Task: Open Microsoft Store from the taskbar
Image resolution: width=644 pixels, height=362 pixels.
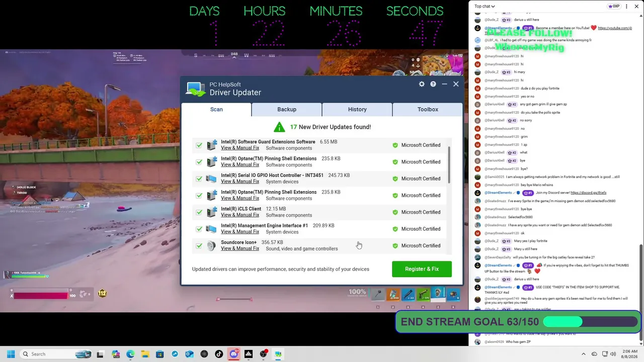Action: coord(159,354)
